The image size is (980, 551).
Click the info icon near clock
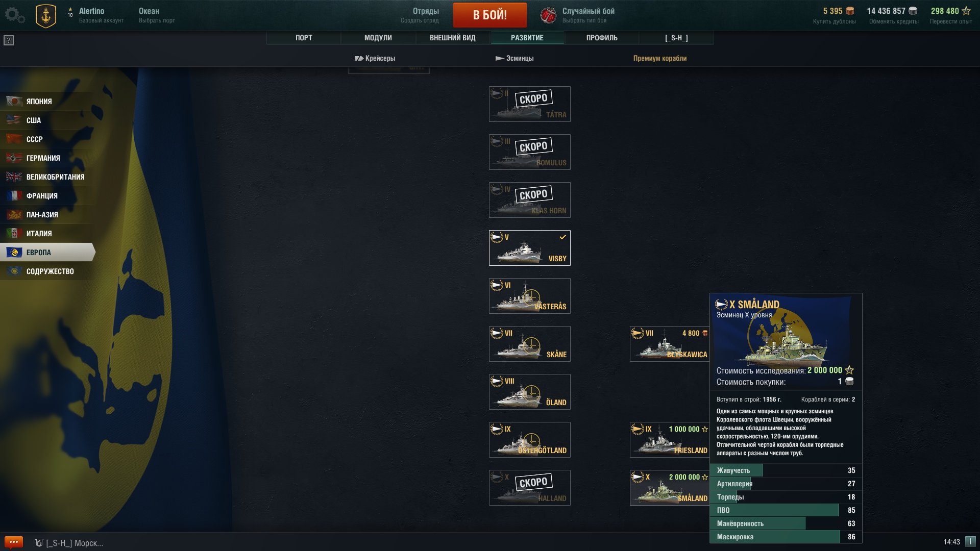click(x=970, y=542)
